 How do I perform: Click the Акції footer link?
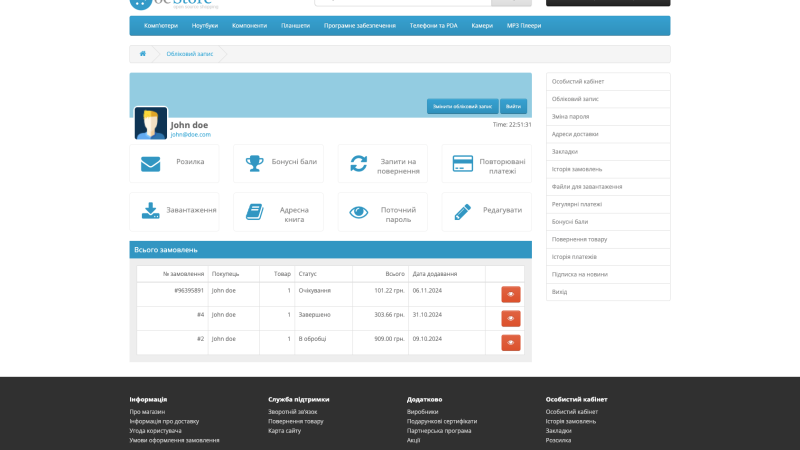(x=414, y=440)
